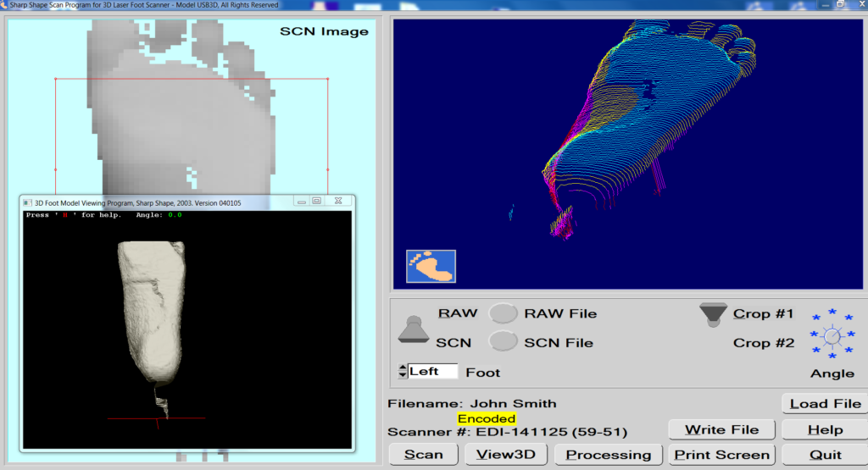Viewport: 868px width, 470px height.
Task: Maximize the 3D Foot Model Viewing window
Action: tap(316, 202)
